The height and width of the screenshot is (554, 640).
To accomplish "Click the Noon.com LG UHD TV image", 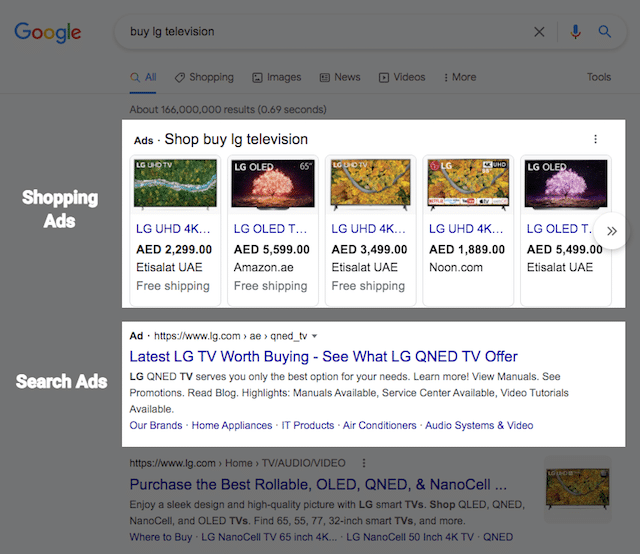I will coord(465,185).
